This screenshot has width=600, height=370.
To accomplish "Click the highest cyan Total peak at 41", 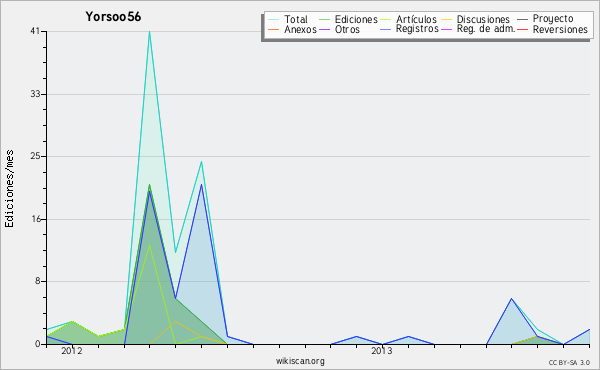I will 149,32.
